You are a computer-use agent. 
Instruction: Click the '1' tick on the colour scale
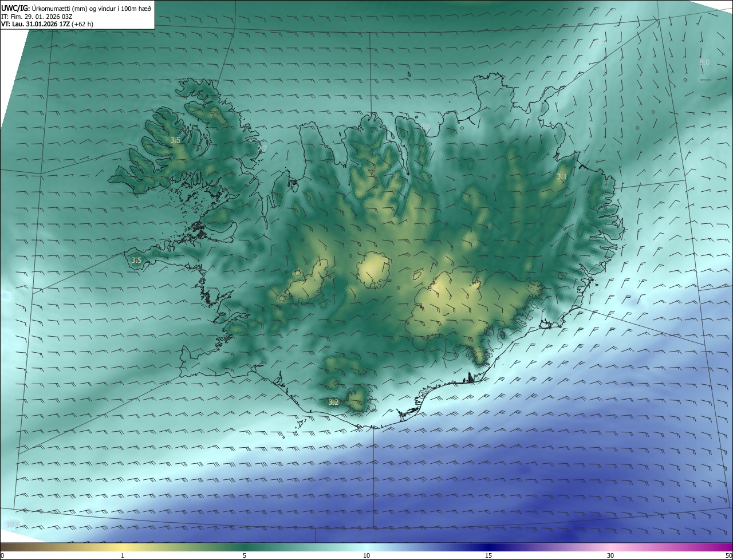click(x=123, y=555)
